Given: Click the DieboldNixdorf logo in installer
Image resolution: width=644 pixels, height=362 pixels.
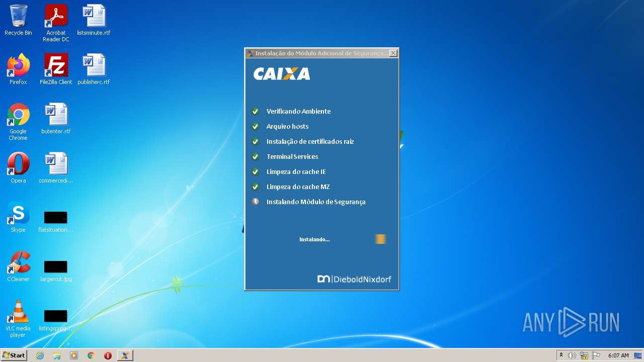Looking at the screenshot, I should point(354,279).
